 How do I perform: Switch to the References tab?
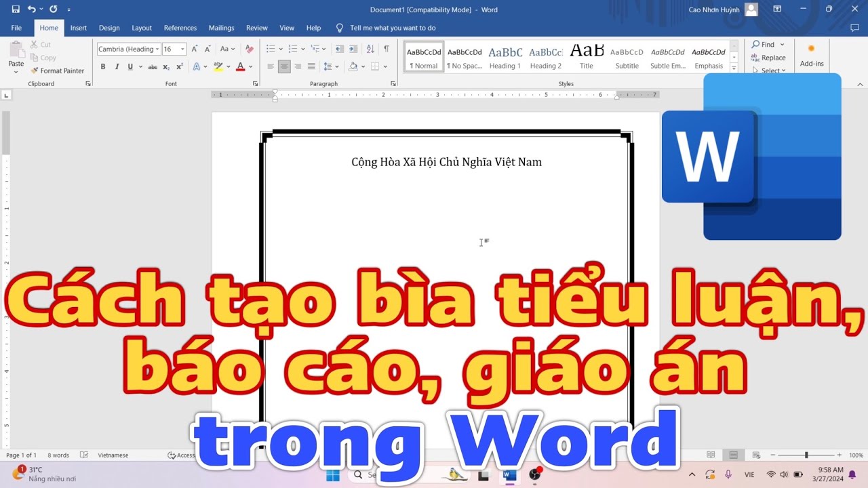pos(180,28)
